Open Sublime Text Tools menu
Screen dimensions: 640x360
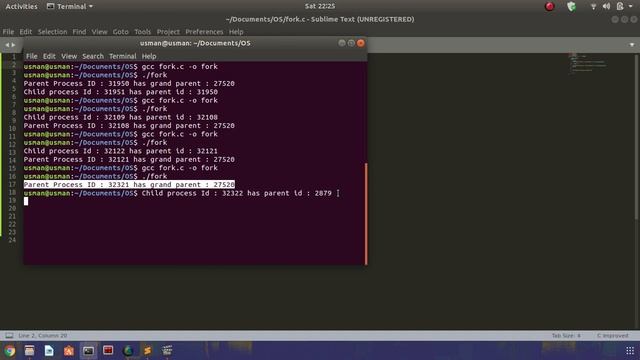[x=142, y=32]
